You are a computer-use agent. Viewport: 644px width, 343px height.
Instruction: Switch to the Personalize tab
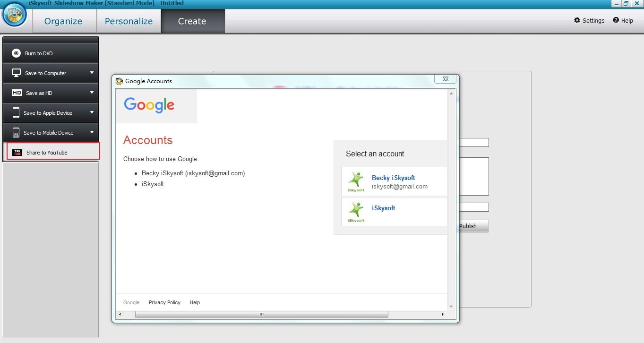point(129,21)
